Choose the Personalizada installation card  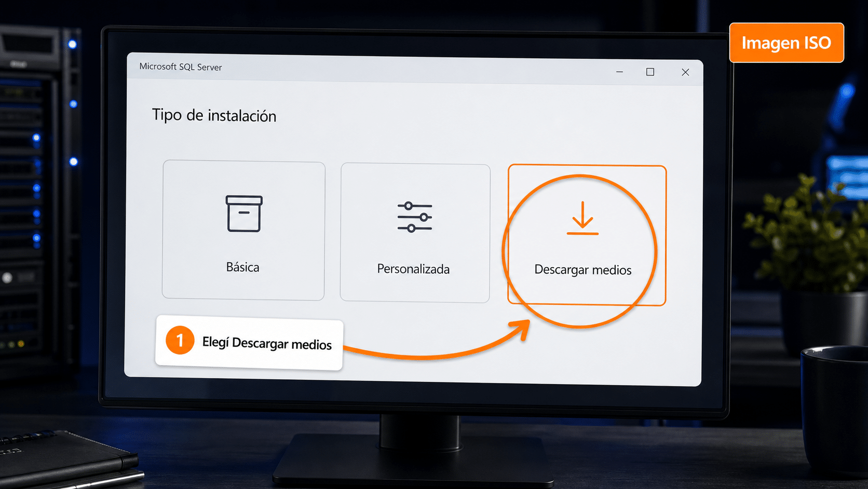tap(415, 233)
